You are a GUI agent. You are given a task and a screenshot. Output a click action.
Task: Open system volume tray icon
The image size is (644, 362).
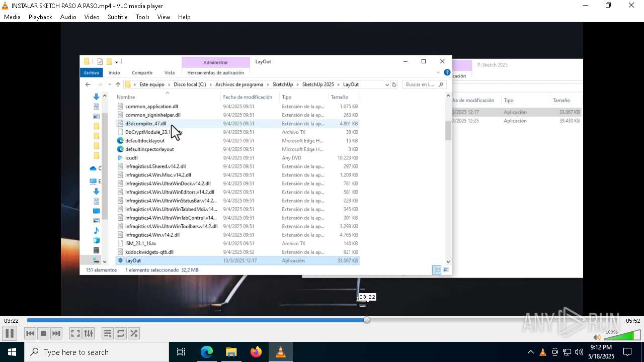click(x=579, y=352)
